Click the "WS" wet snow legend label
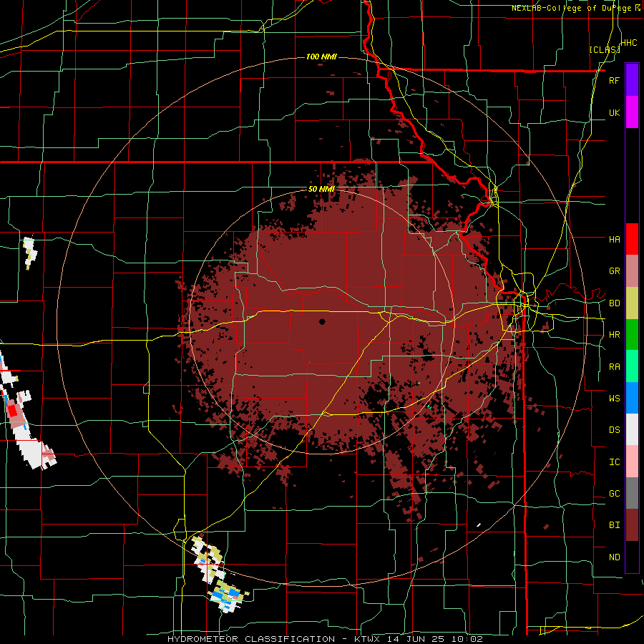Viewport: 644px width, 644px height. [x=614, y=399]
